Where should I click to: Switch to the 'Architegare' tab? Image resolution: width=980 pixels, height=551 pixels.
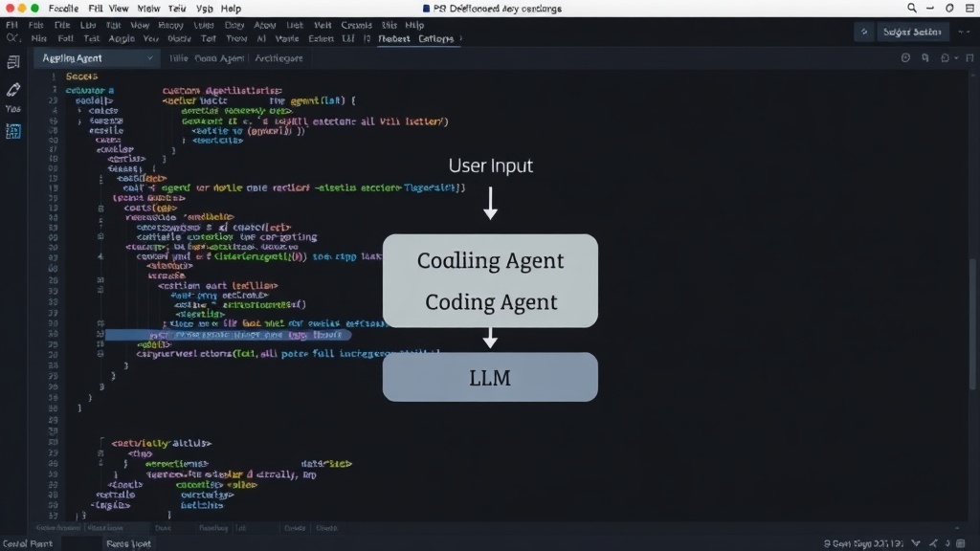pos(278,58)
